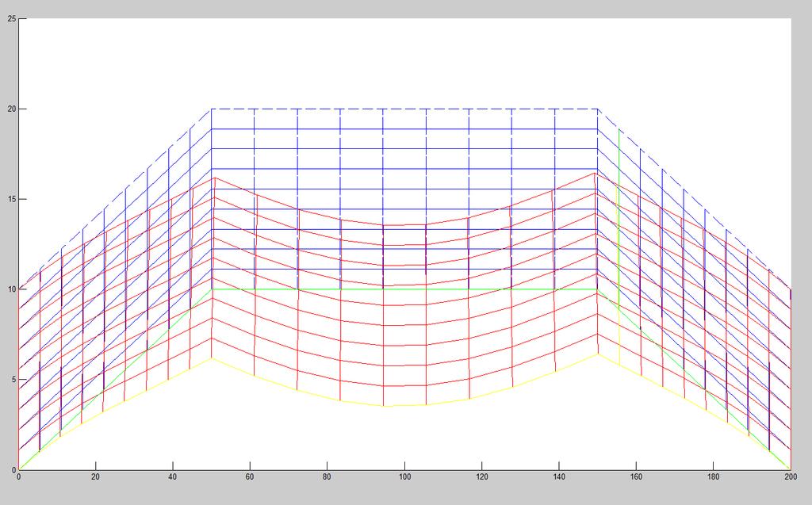Click the y-axis tick label 10
Screen dimensions: 812x505
[x=13, y=289]
